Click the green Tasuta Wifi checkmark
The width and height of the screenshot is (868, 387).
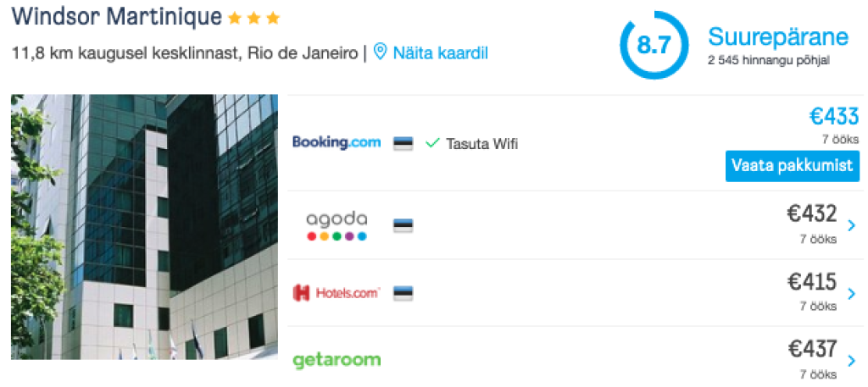432,144
